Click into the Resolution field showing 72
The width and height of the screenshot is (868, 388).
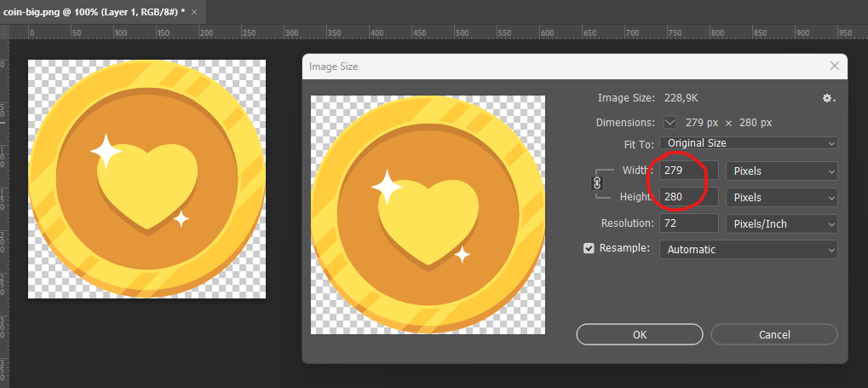coord(688,224)
